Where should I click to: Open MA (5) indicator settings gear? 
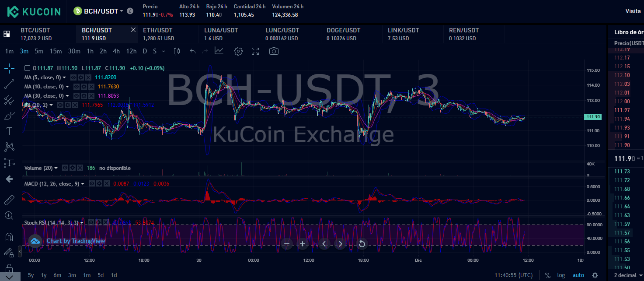80,77
